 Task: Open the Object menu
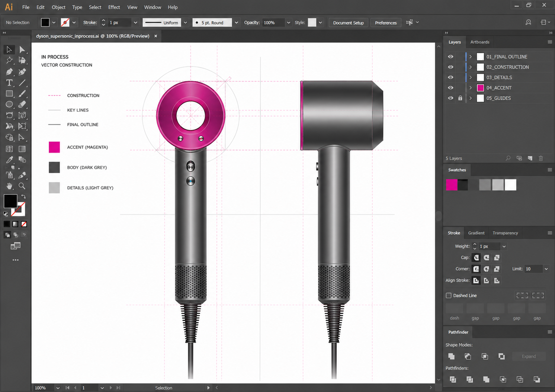(x=58, y=7)
